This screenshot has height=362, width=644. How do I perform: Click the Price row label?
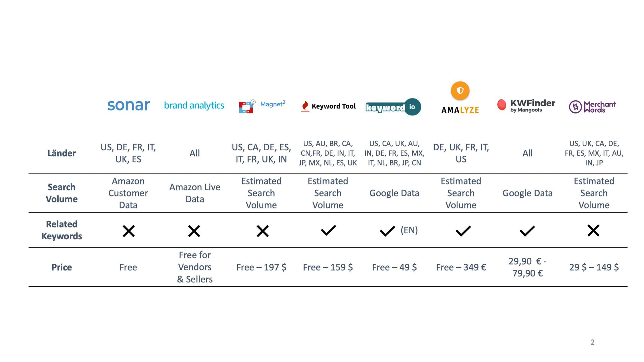click(x=62, y=267)
